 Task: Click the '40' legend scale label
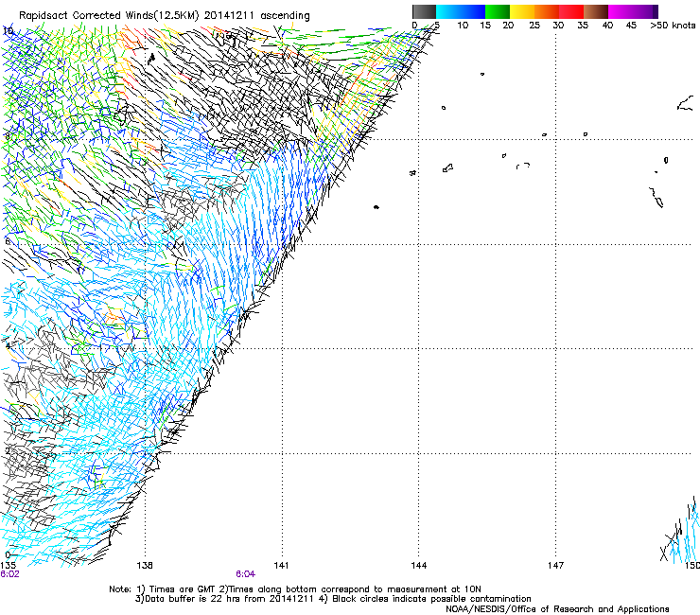point(607,26)
